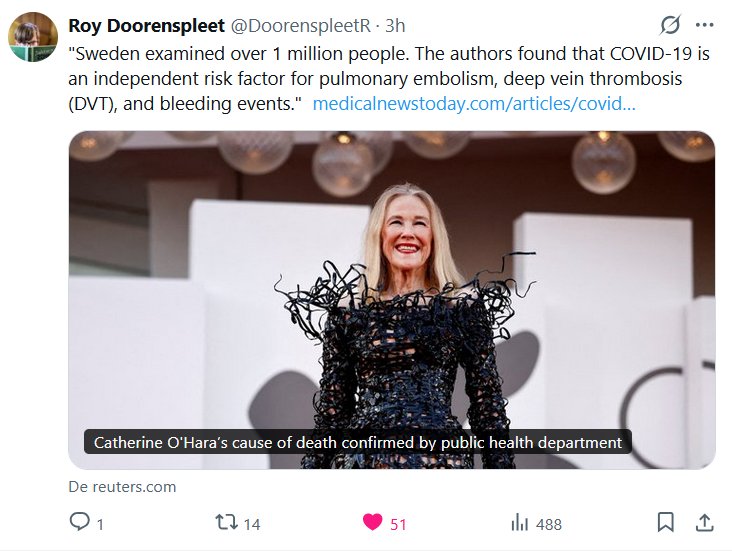Click the share upload arrow icon

[703, 522]
